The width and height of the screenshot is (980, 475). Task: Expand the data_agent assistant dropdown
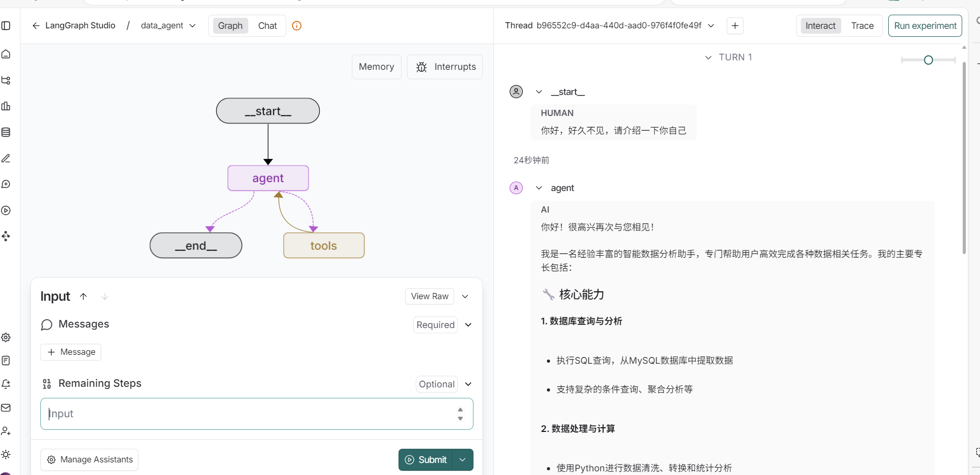point(192,26)
